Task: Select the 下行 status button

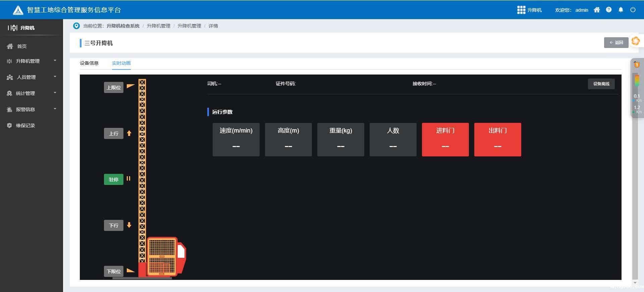Action: tap(114, 226)
